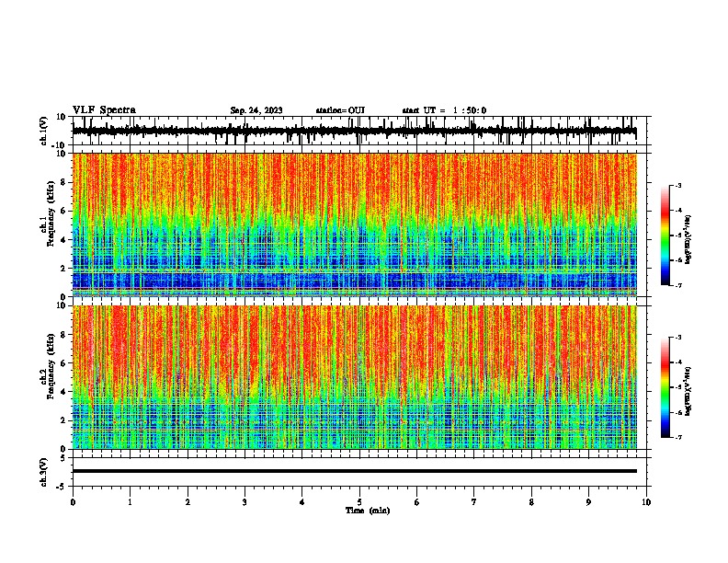Click time axis tick label "5"
Image resolution: width=728 pixels, height=563 pixels.
pyautogui.click(x=359, y=502)
